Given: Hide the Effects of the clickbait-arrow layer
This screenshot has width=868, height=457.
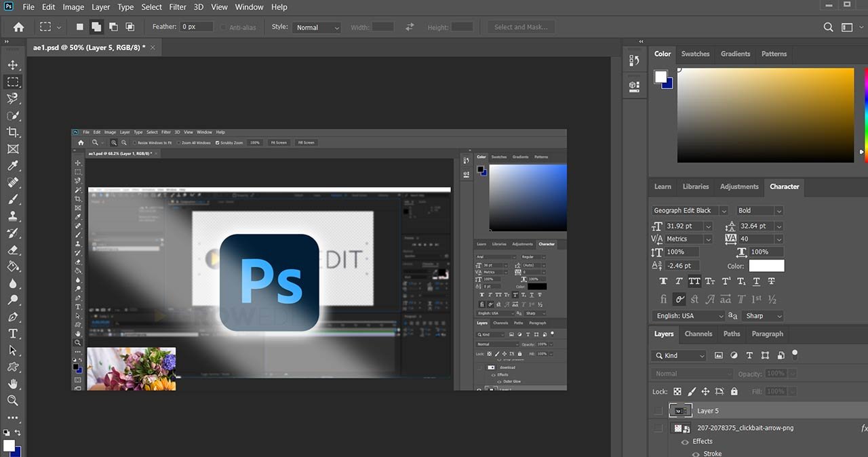Looking at the screenshot, I should (685, 441).
